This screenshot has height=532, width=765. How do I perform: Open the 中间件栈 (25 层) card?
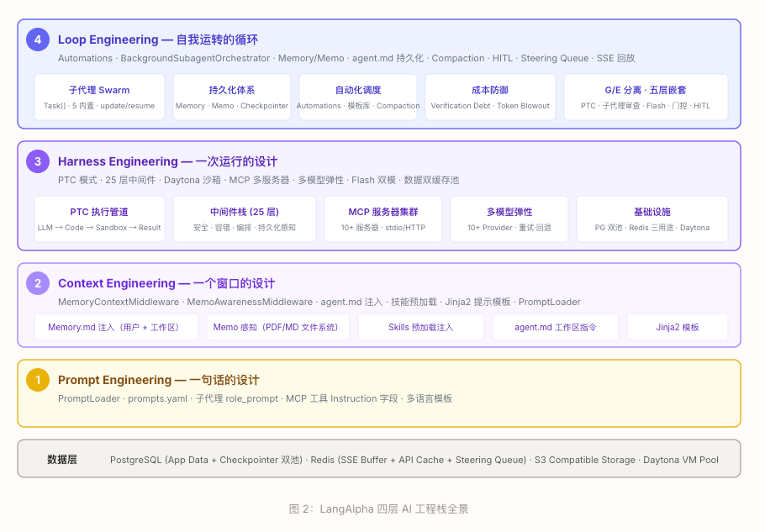click(x=245, y=219)
